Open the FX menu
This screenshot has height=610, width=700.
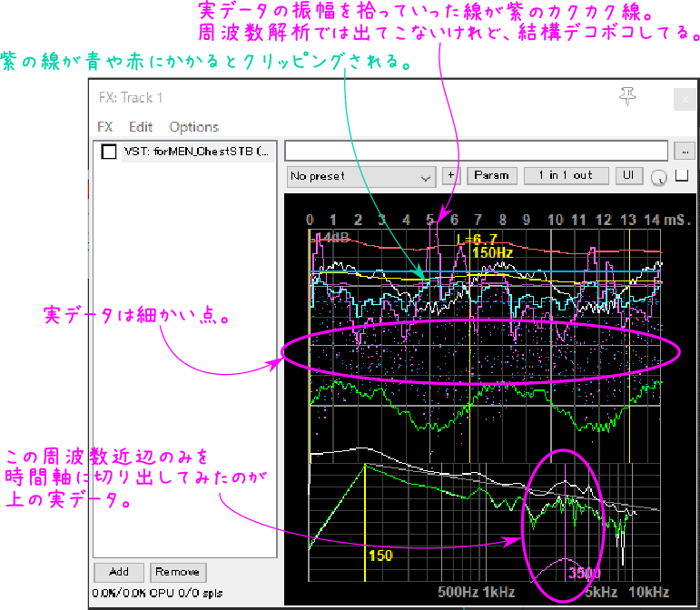(105, 127)
